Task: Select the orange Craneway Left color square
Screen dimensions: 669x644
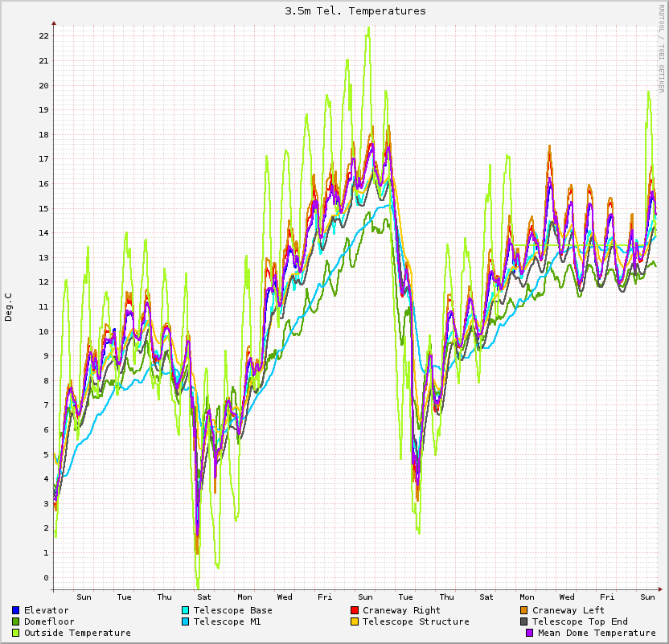Action: tap(524, 610)
